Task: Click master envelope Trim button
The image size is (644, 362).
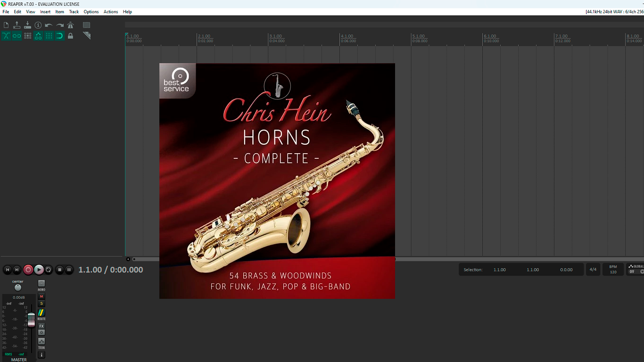Action: tap(41, 341)
